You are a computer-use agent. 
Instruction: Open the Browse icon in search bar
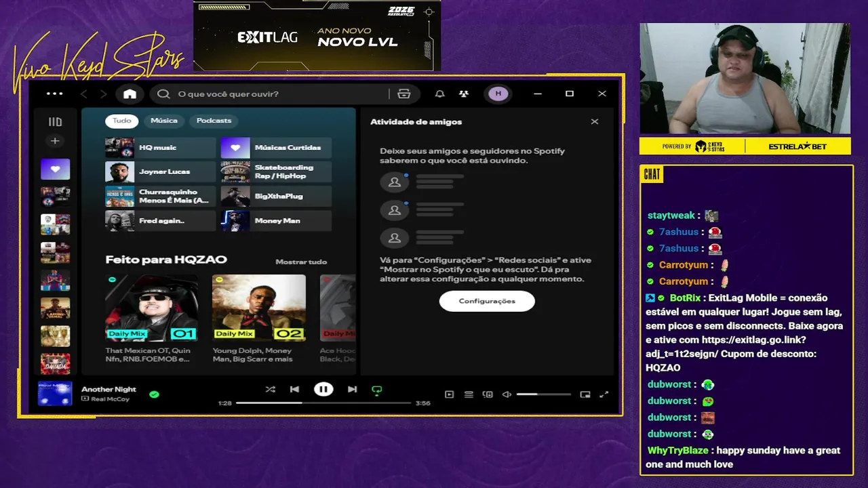tap(404, 94)
